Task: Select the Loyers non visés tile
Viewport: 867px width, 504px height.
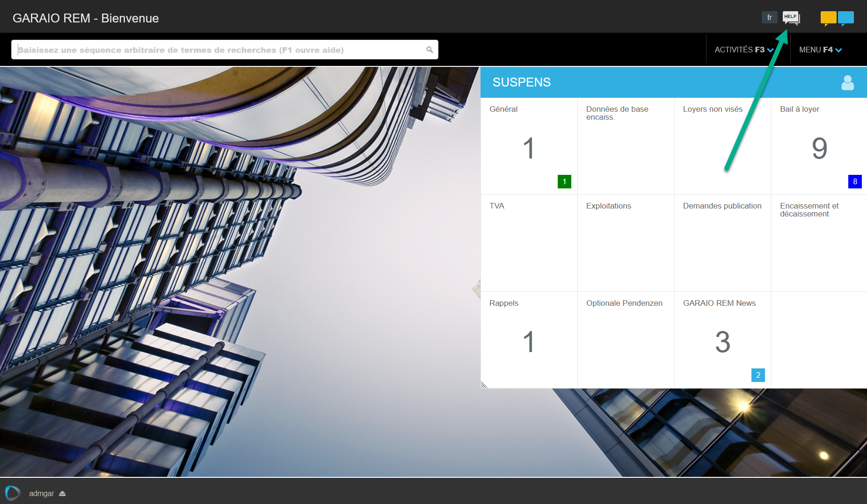Action: coord(722,146)
